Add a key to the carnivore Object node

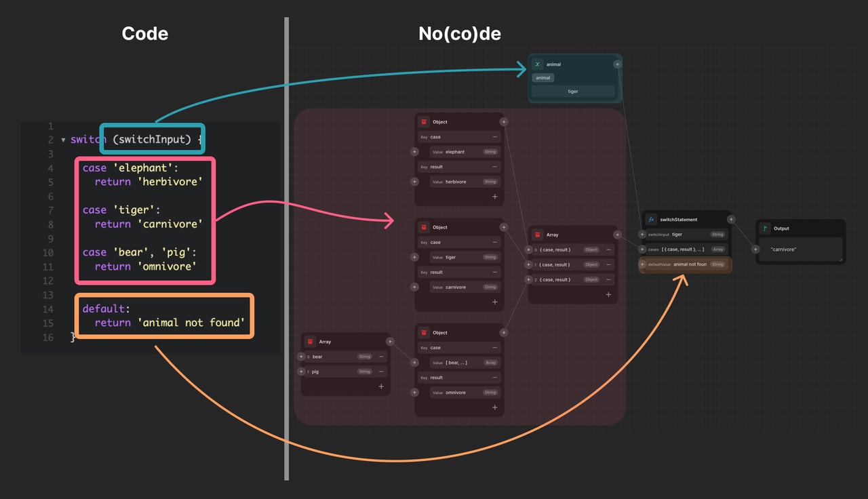(495, 302)
